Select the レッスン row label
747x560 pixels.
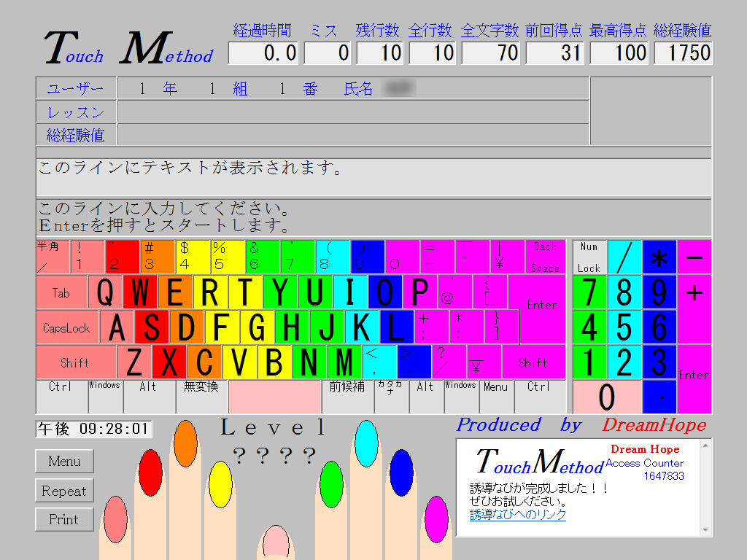tap(75, 111)
